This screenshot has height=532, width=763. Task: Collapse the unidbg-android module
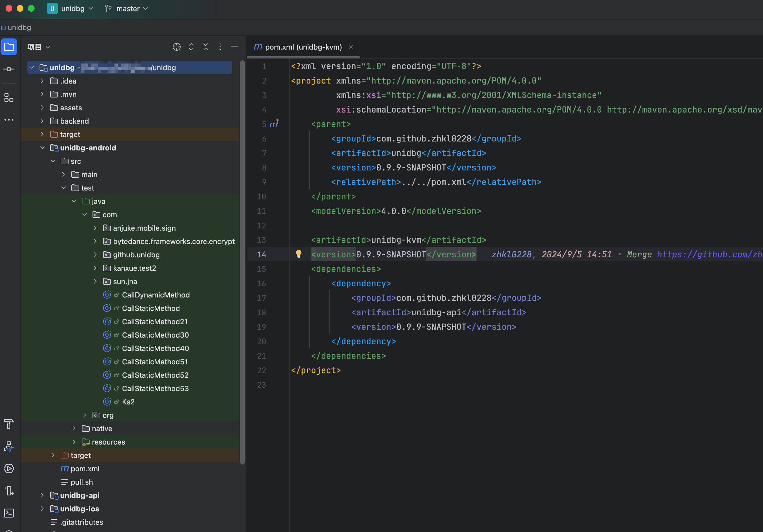click(x=42, y=148)
